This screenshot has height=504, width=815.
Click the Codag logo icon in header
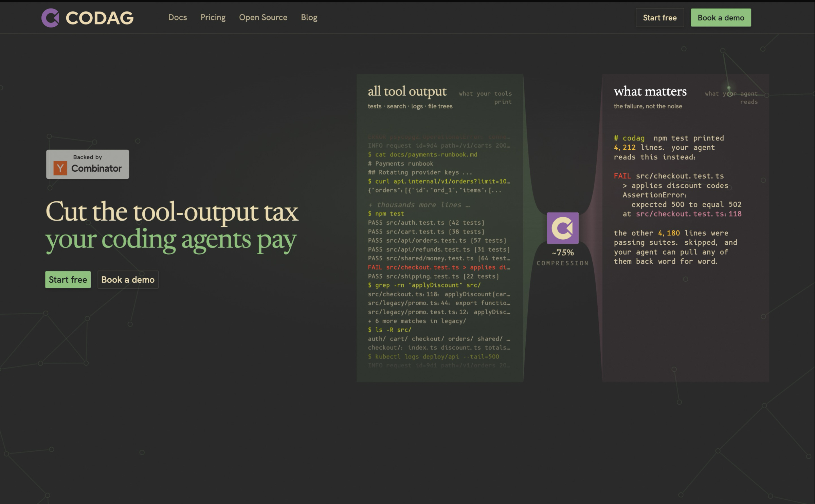(50, 18)
